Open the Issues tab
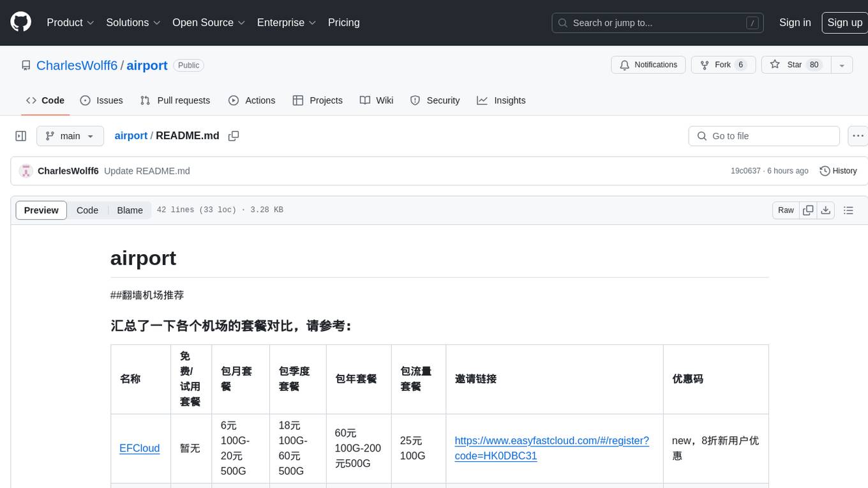 pyautogui.click(x=101, y=100)
